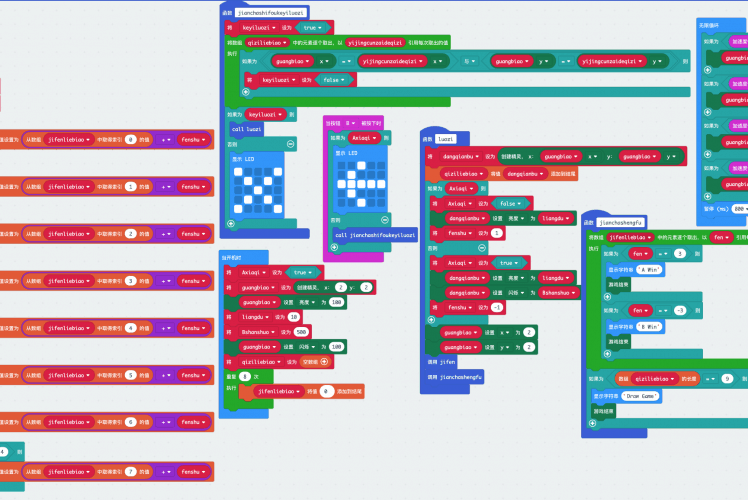Toggle top-left LED in X-pattern LED grid
This screenshot has height=500, width=748.
[237, 170]
